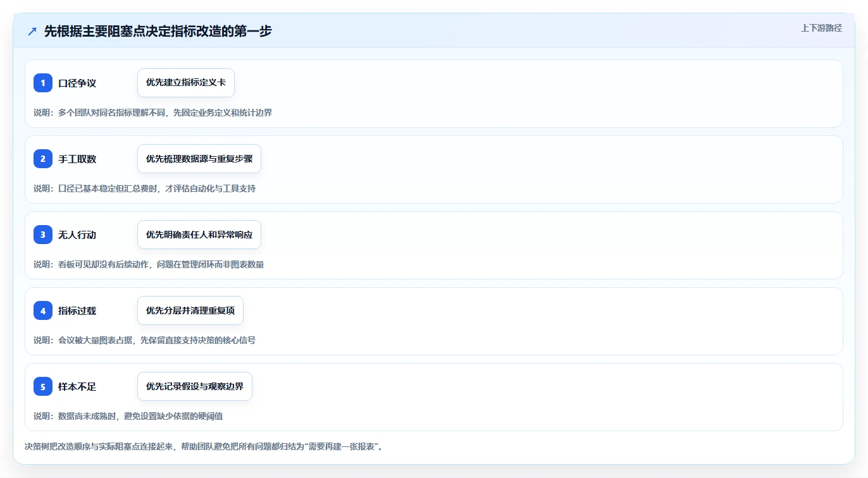Select the 指标过载 label
The image size is (868, 478).
coord(77,310)
